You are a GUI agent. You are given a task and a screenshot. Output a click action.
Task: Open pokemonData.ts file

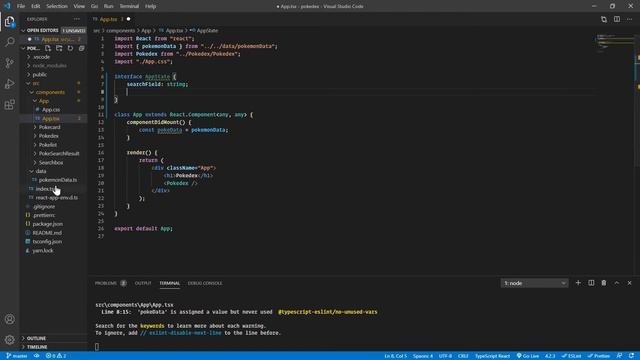(x=54, y=180)
